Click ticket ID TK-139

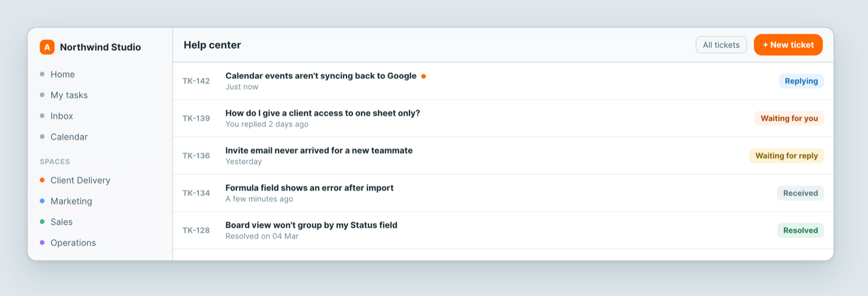click(x=196, y=118)
